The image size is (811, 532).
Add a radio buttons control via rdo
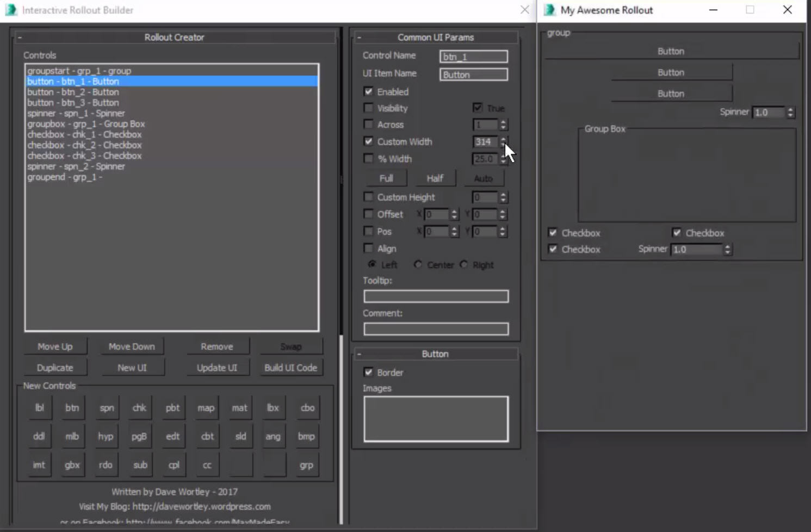click(106, 465)
